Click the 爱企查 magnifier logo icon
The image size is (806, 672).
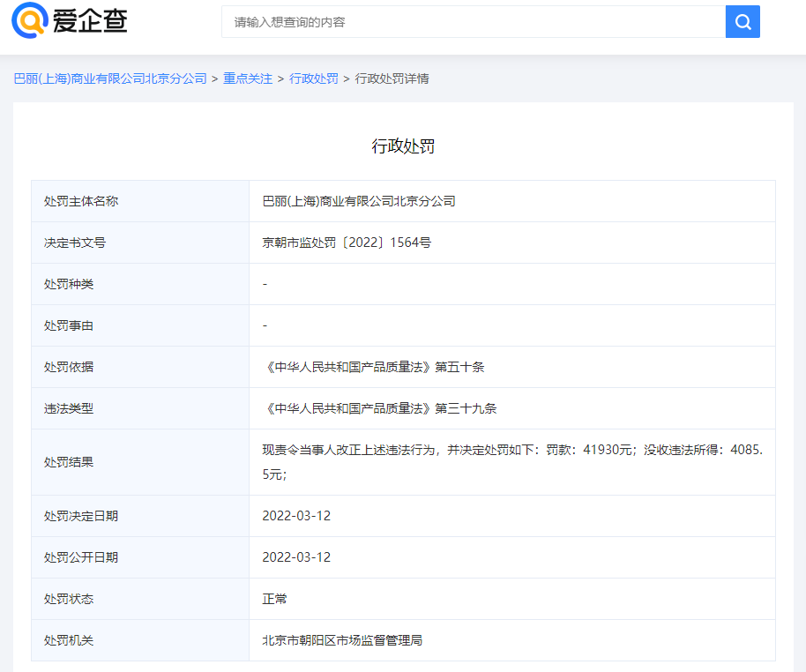(30, 20)
